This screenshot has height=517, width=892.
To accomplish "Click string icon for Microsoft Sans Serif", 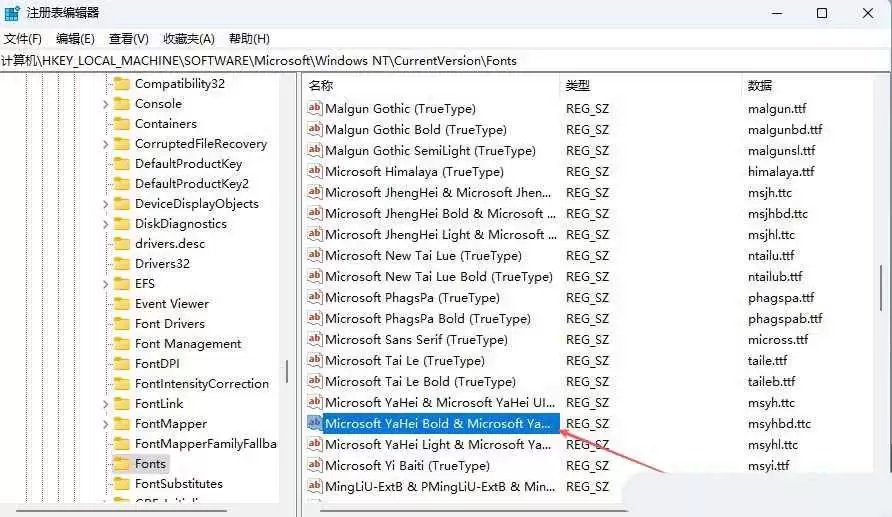I will click(315, 339).
